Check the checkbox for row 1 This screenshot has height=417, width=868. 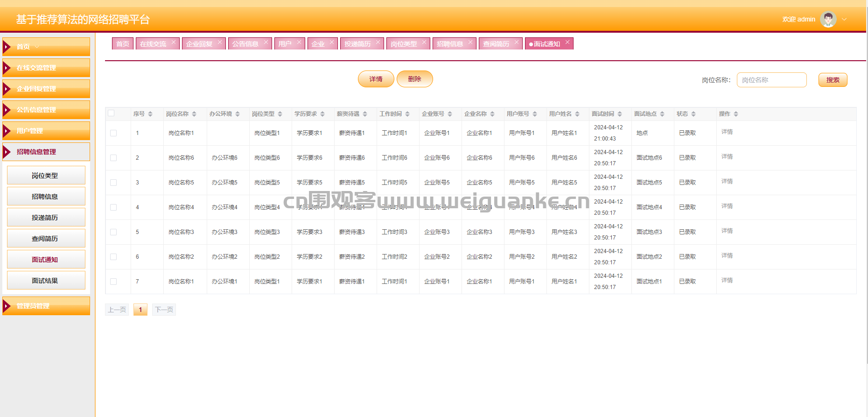(113, 133)
